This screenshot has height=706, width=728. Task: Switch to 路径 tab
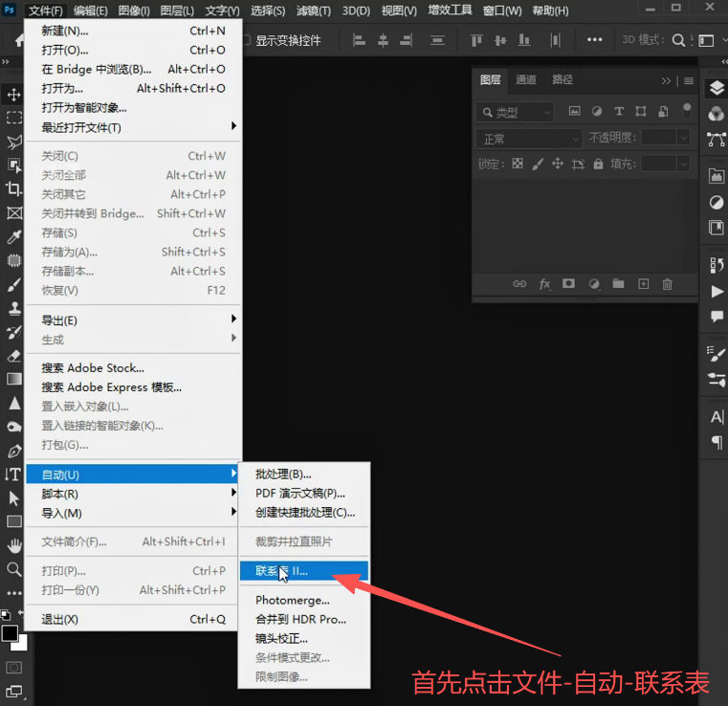pyautogui.click(x=563, y=79)
